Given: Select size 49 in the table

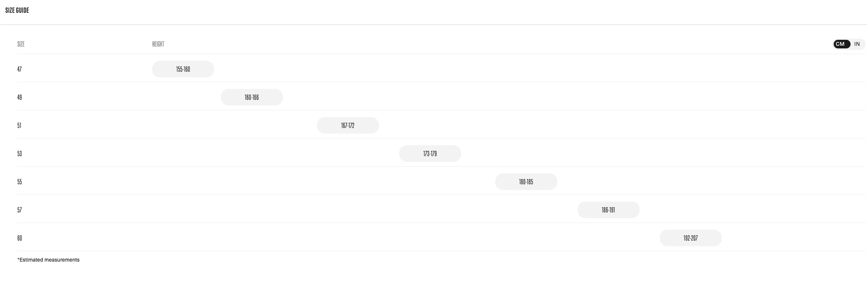Looking at the screenshot, I should click(x=19, y=97).
